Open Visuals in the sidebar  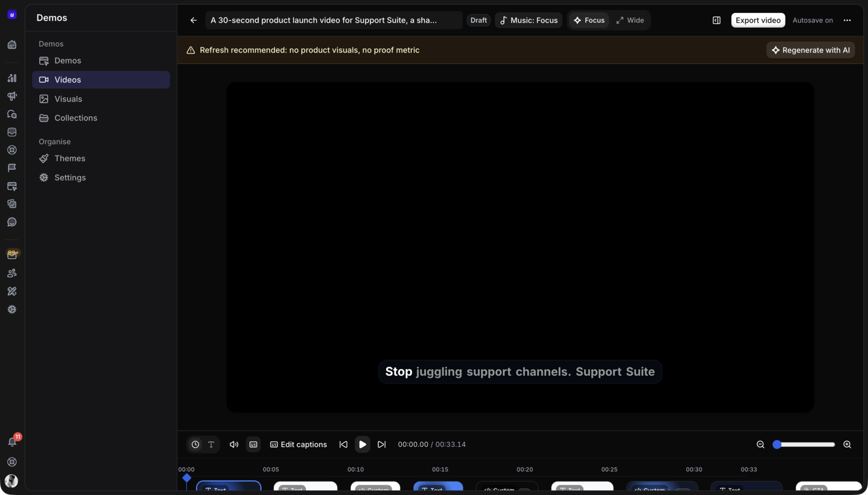pyautogui.click(x=101, y=99)
